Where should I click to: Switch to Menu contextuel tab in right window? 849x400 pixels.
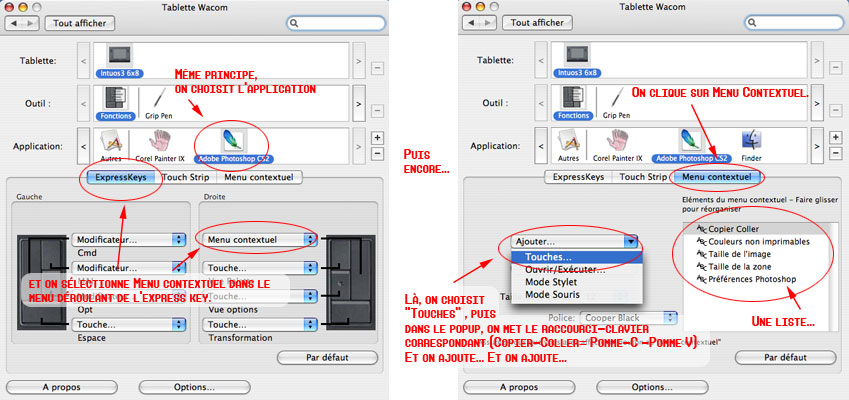click(717, 177)
